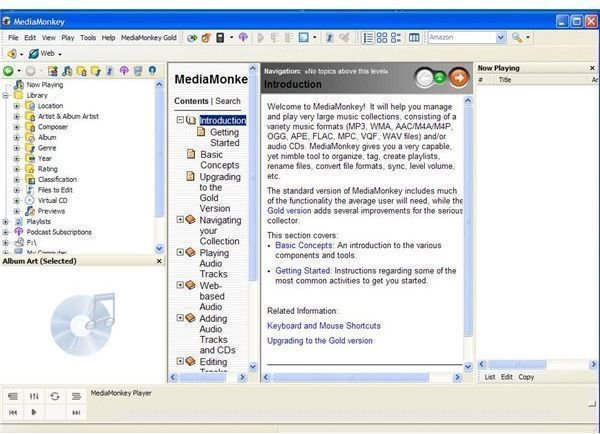Select Now Playing in the media tree
The width and height of the screenshot is (600, 434).
pyautogui.click(x=45, y=85)
